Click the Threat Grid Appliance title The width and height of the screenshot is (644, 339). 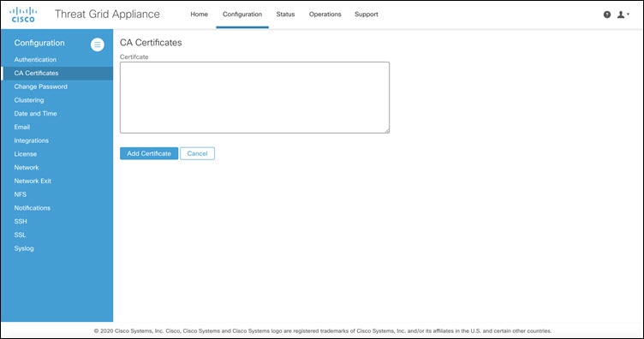coord(107,14)
